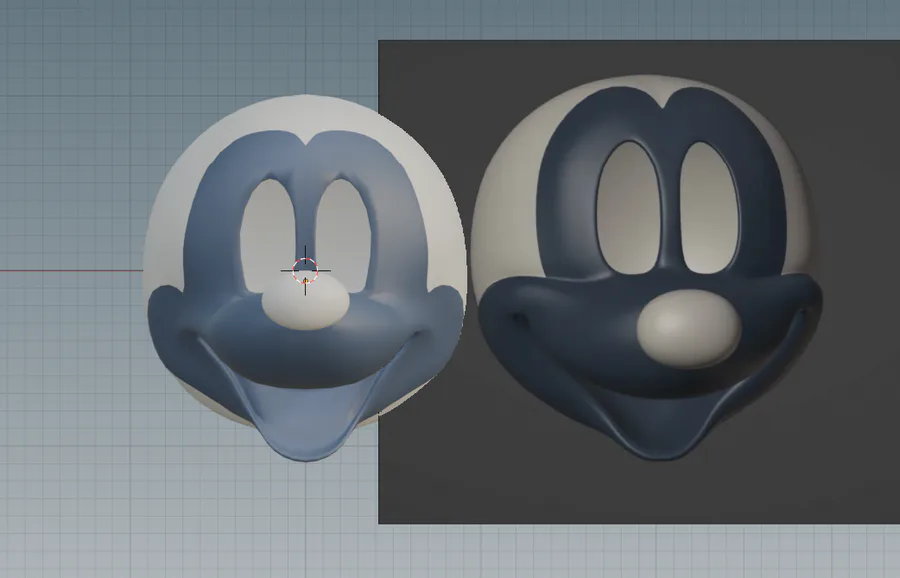Screen dimensions: 900x578
Task: Select the white nose on the left sculpted head
Action: tap(305, 302)
